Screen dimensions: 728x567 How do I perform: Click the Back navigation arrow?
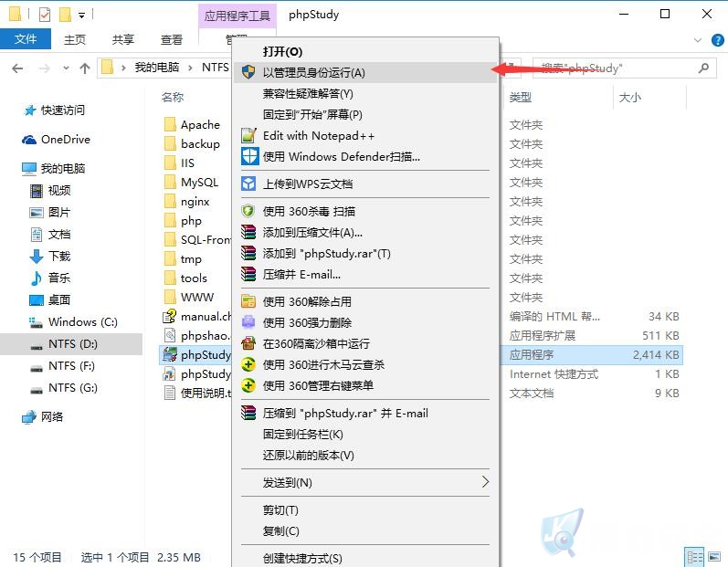[x=17, y=68]
